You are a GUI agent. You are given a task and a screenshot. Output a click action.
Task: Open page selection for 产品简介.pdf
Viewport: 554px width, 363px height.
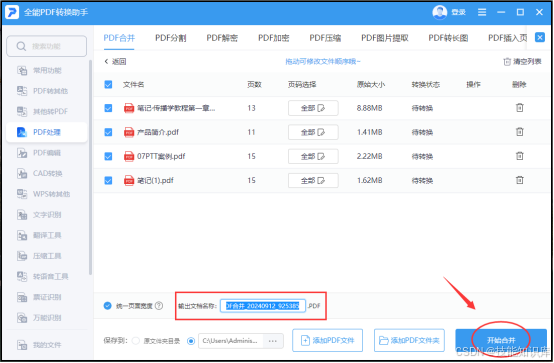(313, 132)
